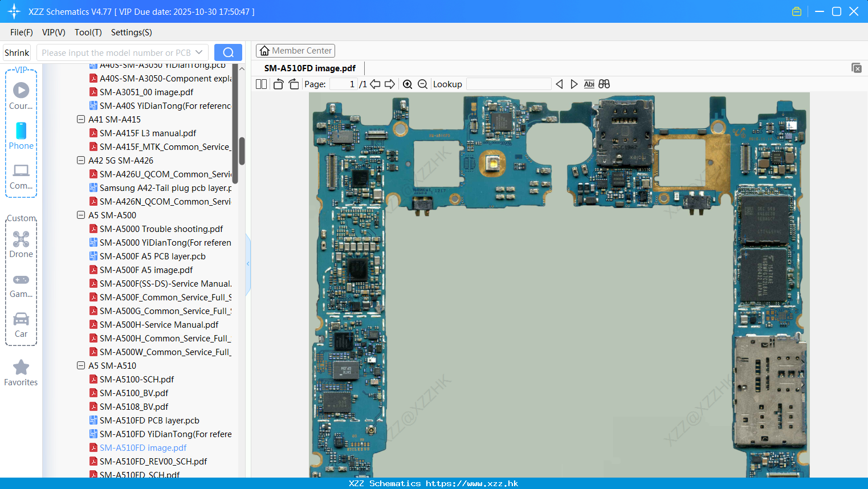The image size is (868, 489).
Task: Open SM-A426U_QCOM_Common_Service file
Action: [160, 174]
